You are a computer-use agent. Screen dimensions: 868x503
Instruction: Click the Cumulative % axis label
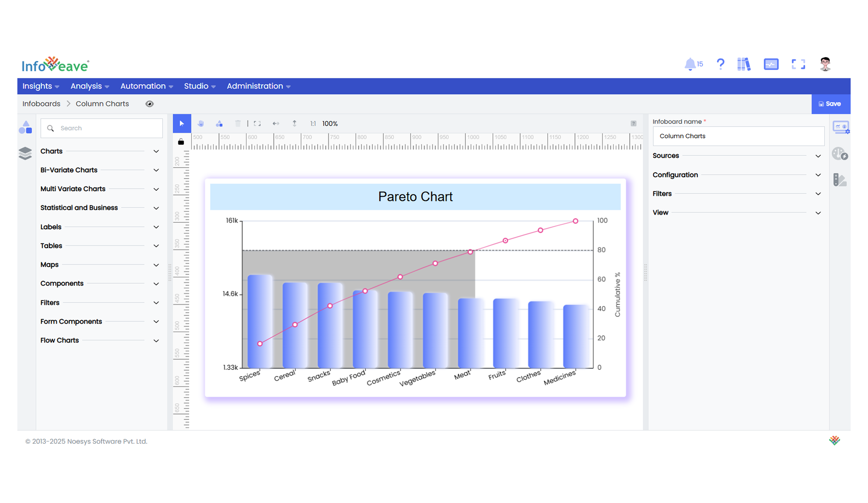[x=618, y=295]
